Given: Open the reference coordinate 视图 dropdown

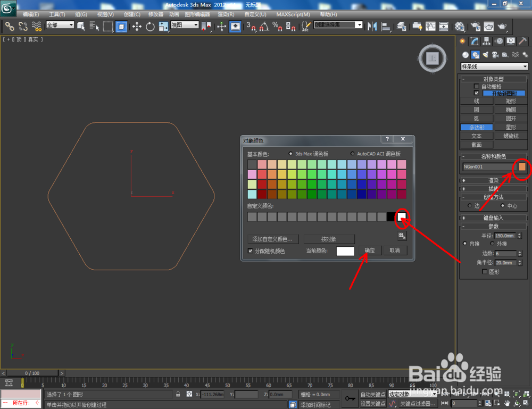Looking at the screenshot, I should point(185,25).
